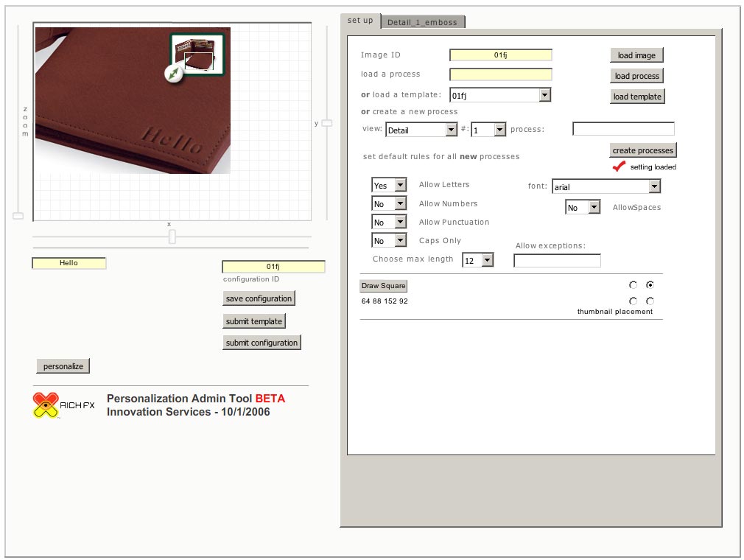Click the x position slider handle

point(172,237)
